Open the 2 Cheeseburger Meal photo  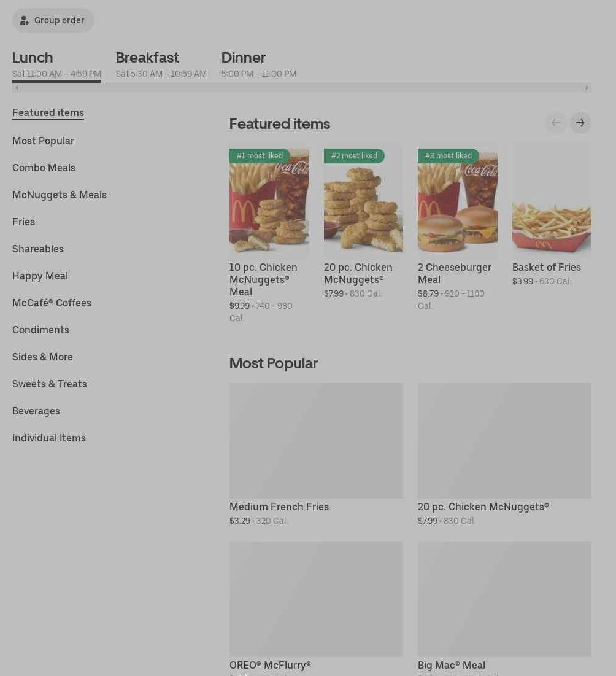[457, 201]
